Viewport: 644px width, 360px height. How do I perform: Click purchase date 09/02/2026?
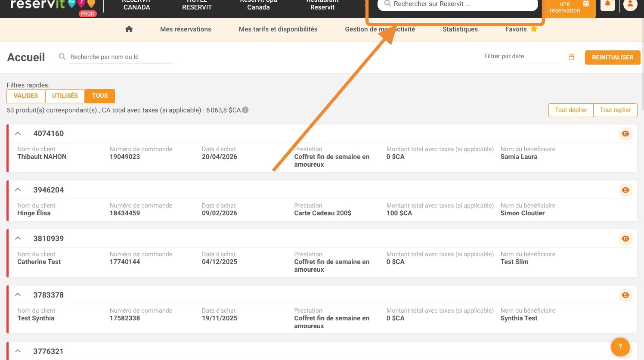pos(220,213)
